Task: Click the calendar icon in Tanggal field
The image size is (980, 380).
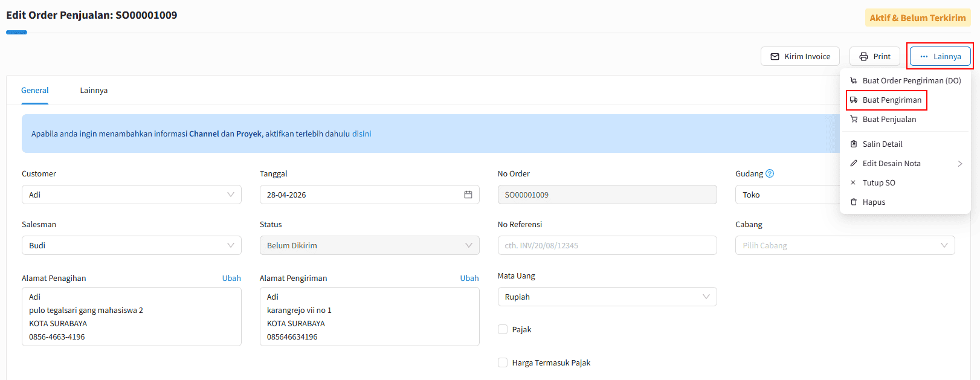Action: 468,195
